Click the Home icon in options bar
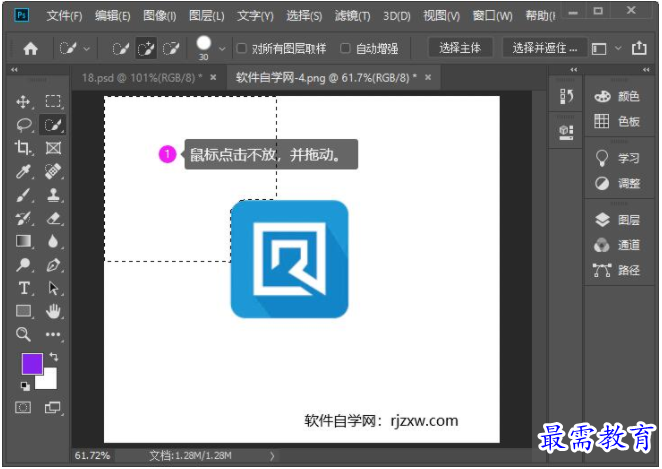 tap(30, 49)
